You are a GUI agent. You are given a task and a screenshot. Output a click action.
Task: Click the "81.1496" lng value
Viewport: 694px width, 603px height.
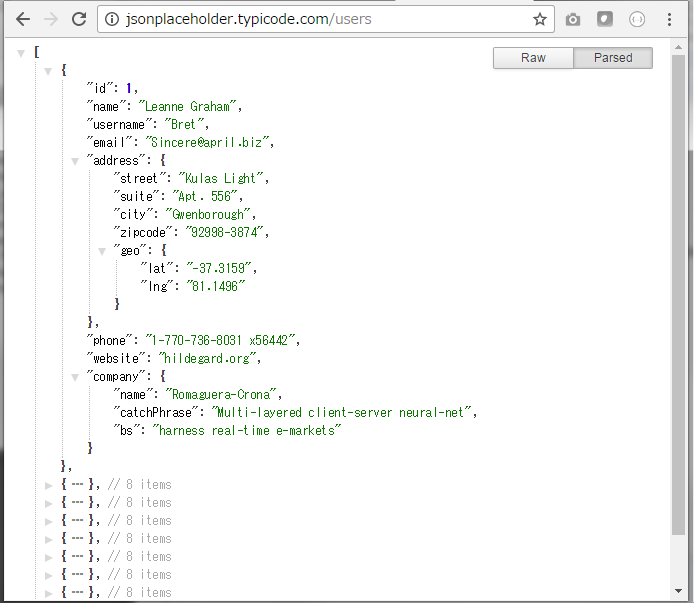(x=215, y=286)
